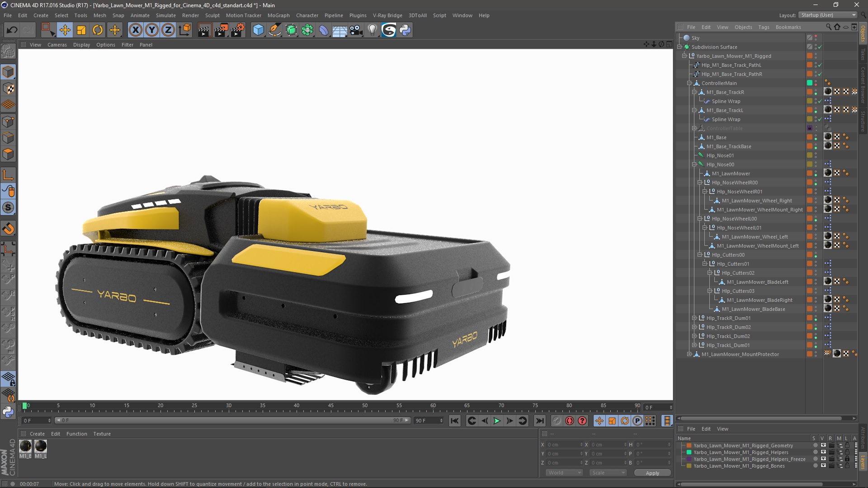Screen dimensions: 868x488
Task: Select the Move tool in top toolbar
Action: coord(65,30)
